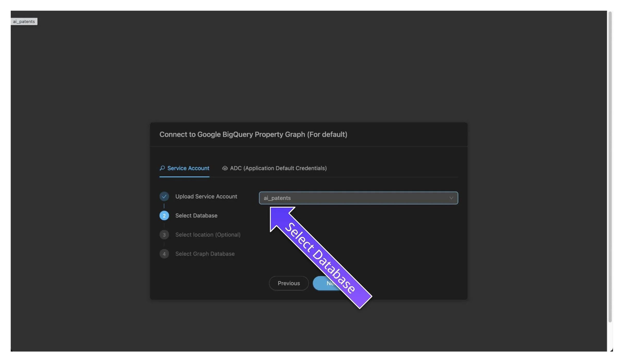Image resolution: width=644 pixels, height=362 pixels.
Task: Click the cloud icon beside ADC label
Action: point(225,168)
